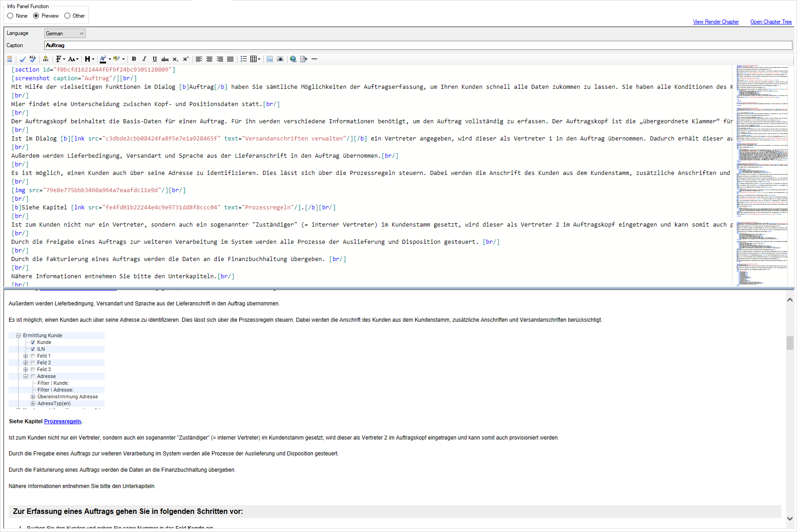
Task: Open the heading dropdown arrow
Action: point(93,59)
